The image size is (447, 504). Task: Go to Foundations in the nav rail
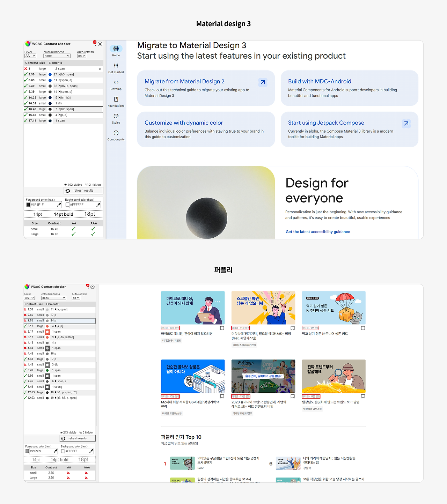click(116, 102)
